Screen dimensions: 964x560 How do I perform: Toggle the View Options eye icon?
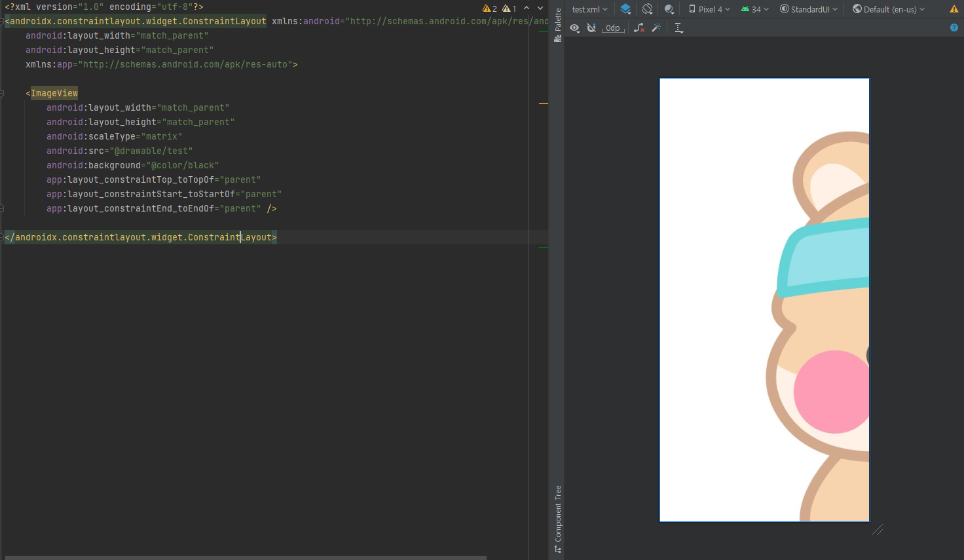point(574,28)
